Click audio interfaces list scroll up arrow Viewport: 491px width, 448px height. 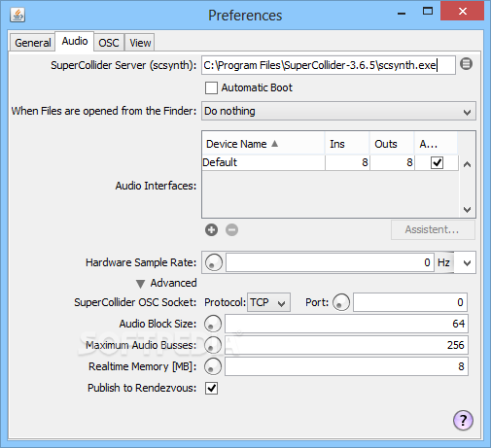467,164
